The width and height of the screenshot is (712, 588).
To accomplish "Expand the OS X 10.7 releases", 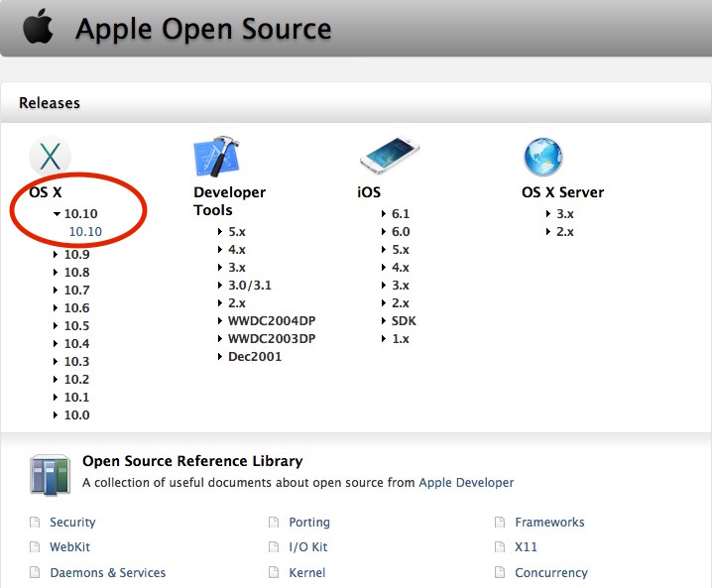I will coord(56,291).
